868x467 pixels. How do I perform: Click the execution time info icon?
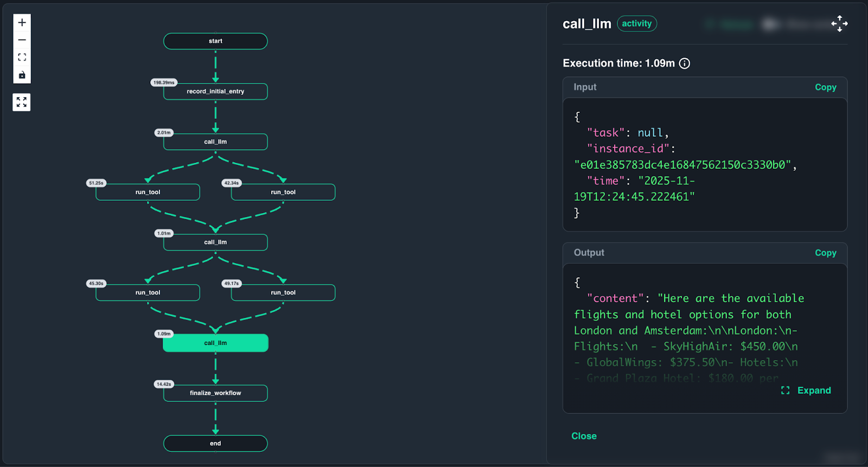coord(685,63)
